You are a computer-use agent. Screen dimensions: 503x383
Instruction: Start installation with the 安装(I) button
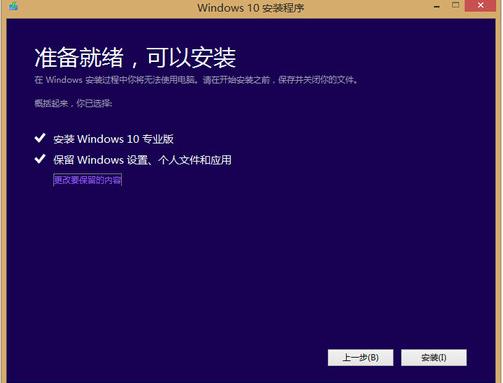click(434, 357)
